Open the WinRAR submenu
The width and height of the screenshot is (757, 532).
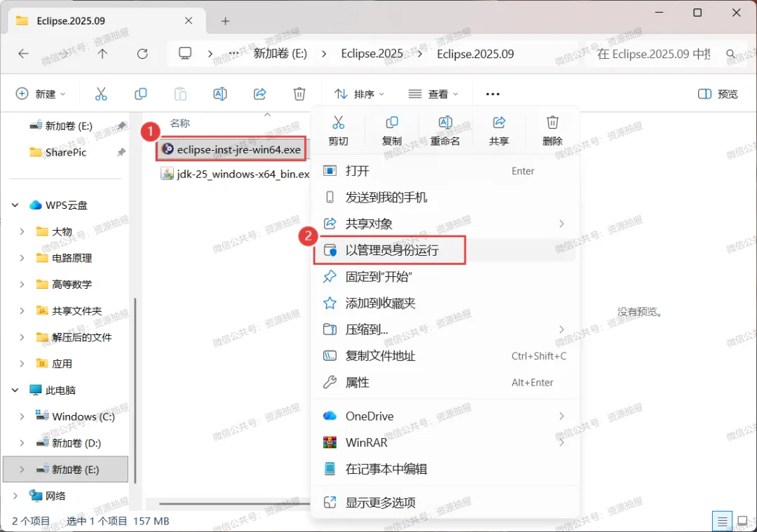444,443
